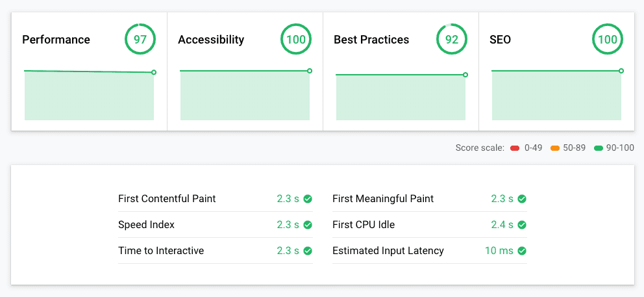Click the orange 50-89 score scale swatch
This screenshot has width=644, height=297.
click(555, 148)
